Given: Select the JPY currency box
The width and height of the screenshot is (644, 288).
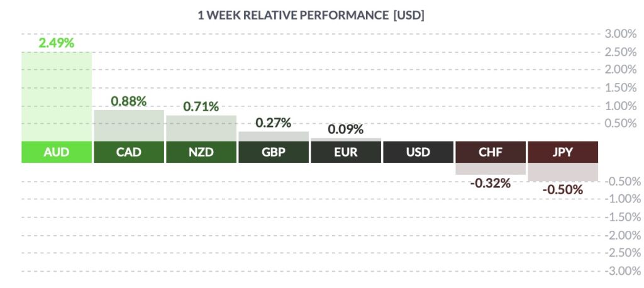Looking at the screenshot, I should pyautogui.click(x=563, y=152).
